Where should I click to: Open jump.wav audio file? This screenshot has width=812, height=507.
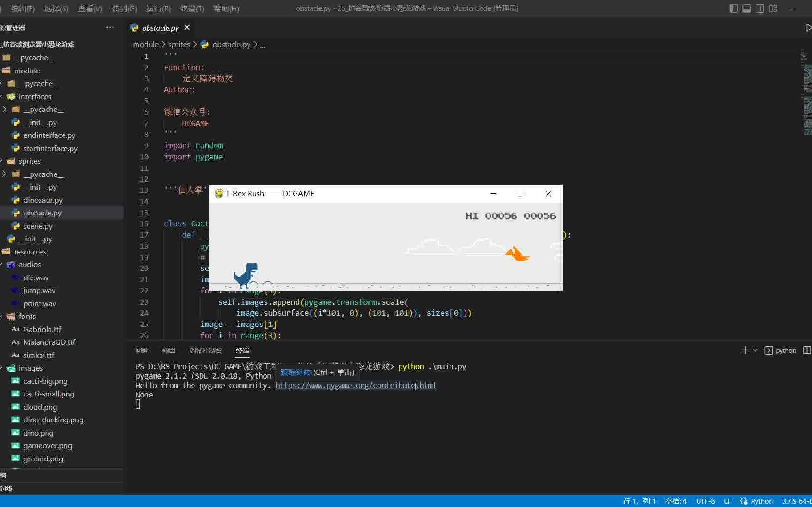pyautogui.click(x=39, y=290)
